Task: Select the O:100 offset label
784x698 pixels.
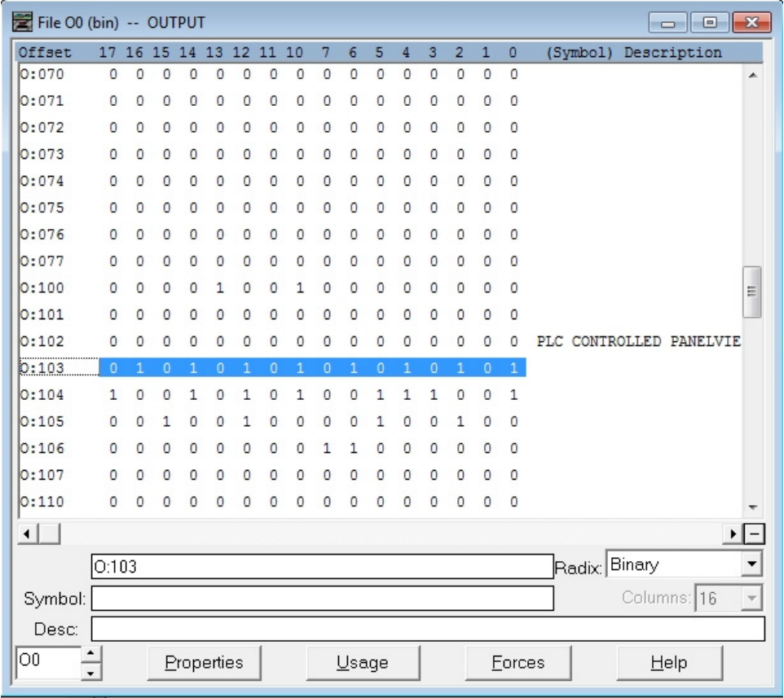Action: tap(42, 288)
